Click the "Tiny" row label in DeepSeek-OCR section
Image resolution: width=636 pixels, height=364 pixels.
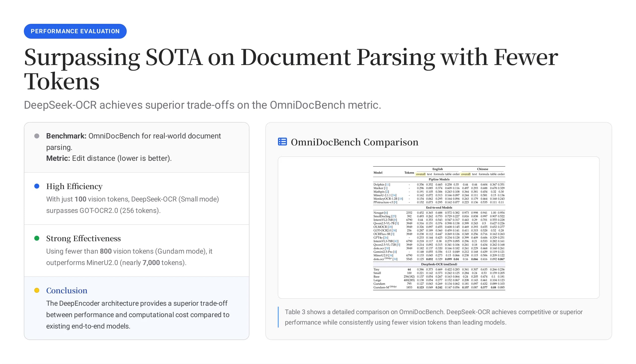(376, 269)
